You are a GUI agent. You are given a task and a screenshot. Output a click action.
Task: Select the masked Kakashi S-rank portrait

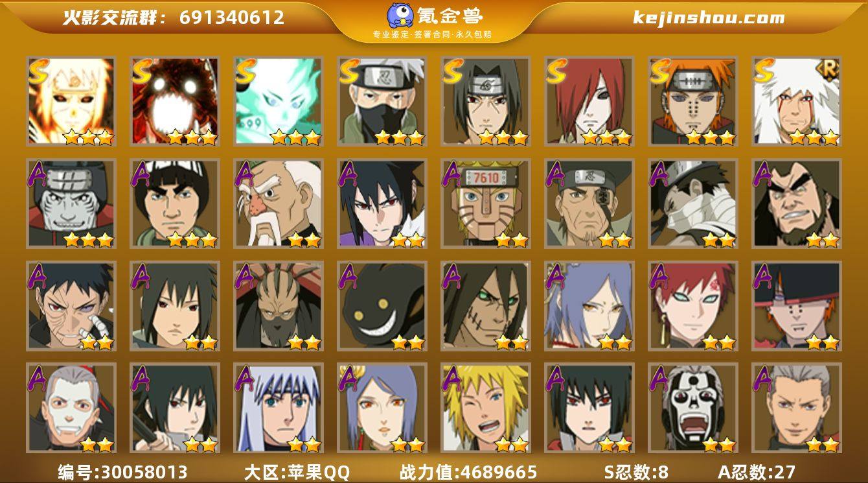pyautogui.click(x=382, y=101)
